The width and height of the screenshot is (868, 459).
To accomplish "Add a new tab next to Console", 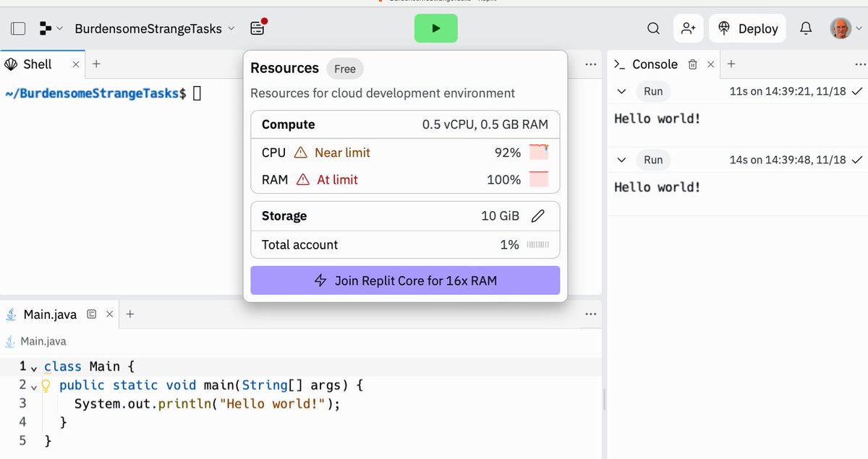I will (731, 64).
